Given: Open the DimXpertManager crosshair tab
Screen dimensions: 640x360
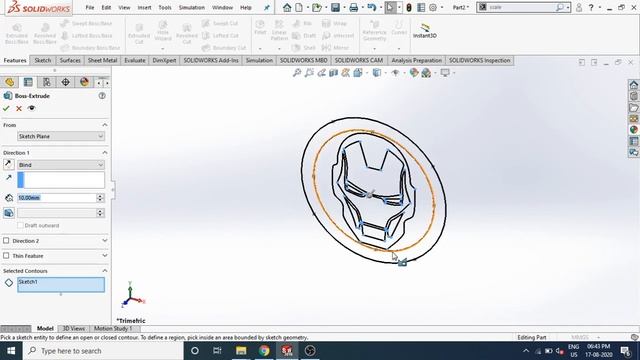Looking at the screenshot, I should 65,82.
